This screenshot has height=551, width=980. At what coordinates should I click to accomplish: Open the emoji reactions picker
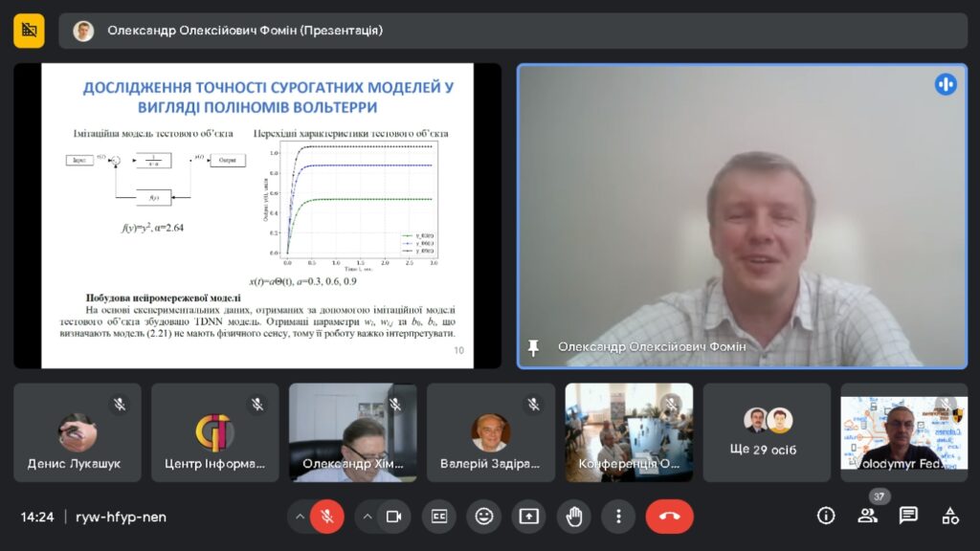pos(484,517)
